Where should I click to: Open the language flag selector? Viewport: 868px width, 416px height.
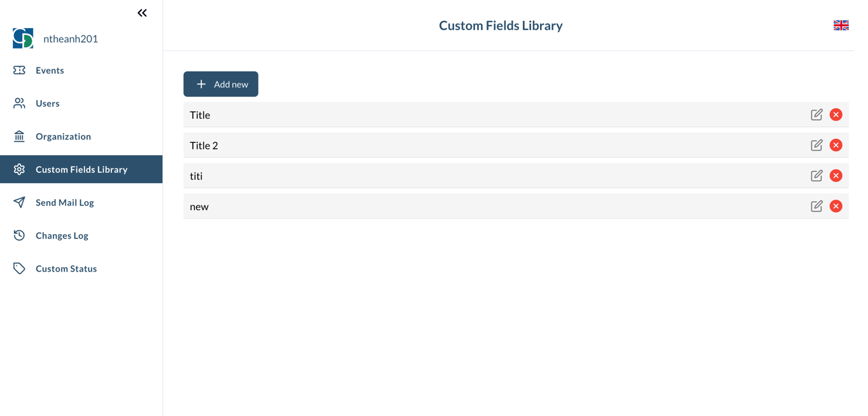pyautogui.click(x=841, y=25)
